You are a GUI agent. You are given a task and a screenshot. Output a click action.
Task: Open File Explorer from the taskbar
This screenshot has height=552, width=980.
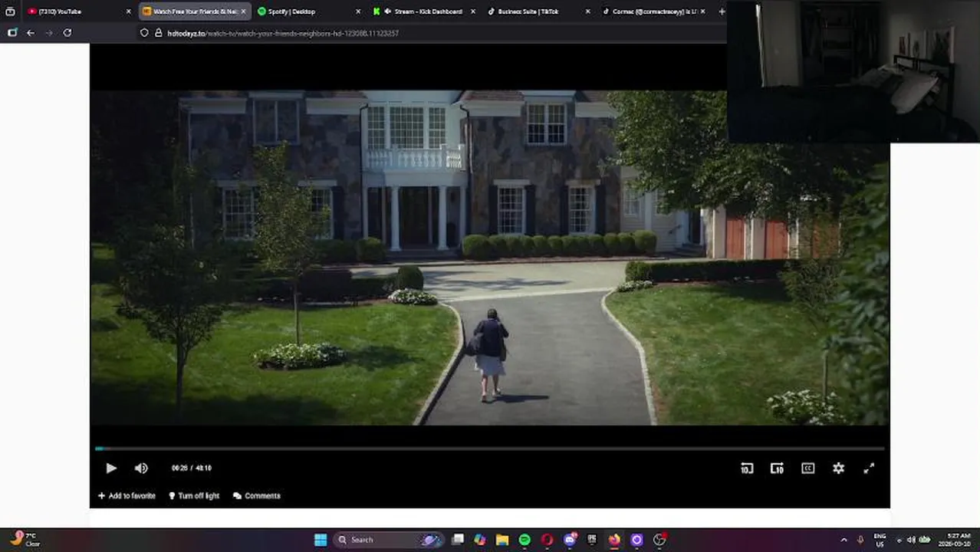tap(502, 540)
